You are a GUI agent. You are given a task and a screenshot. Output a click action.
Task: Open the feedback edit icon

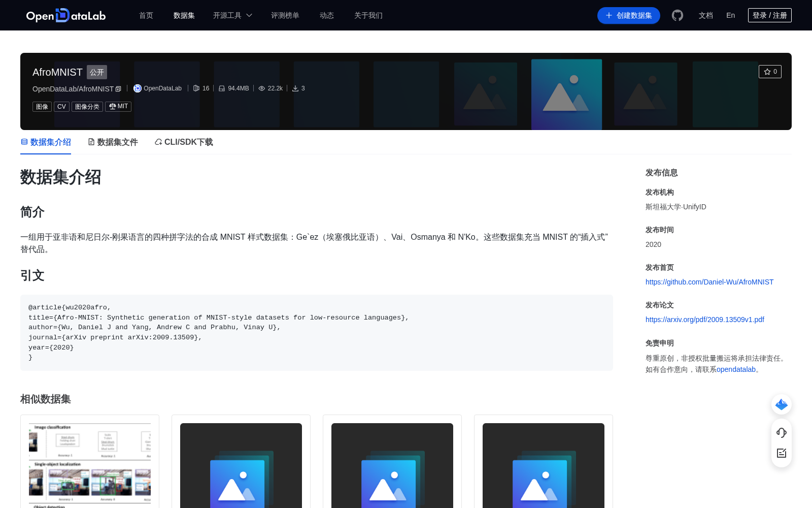tap(782, 453)
